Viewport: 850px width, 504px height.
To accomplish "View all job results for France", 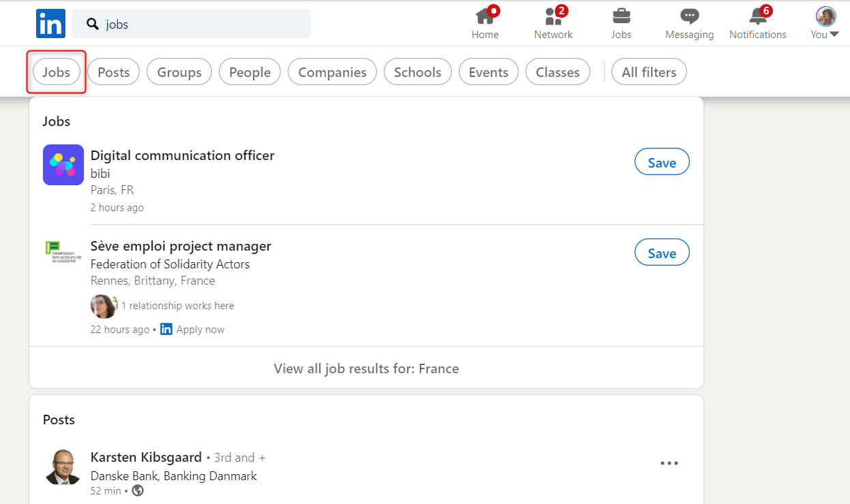I will click(x=366, y=368).
